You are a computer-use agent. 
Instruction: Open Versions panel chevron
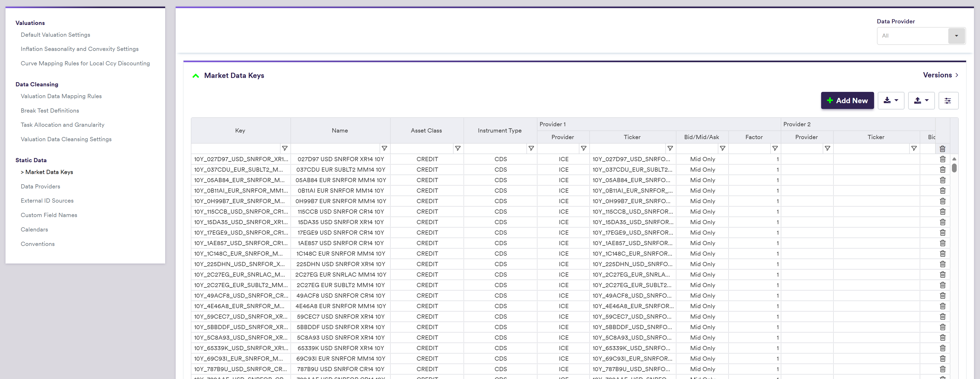pos(957,75)
